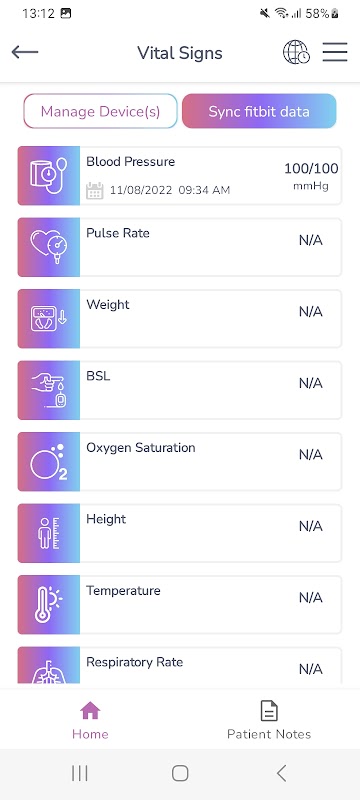Open the hamburger menu
This screenshot has height=800, width=360.
coord(335,52)
